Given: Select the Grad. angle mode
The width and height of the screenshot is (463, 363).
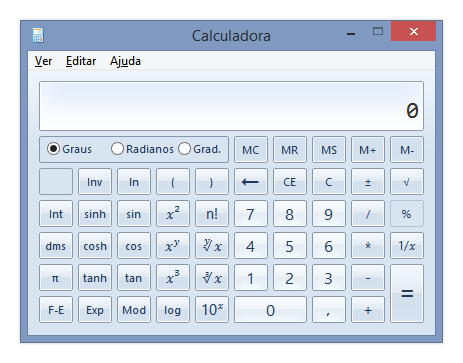Looking at the screenshot, I should tap(200, 149).
